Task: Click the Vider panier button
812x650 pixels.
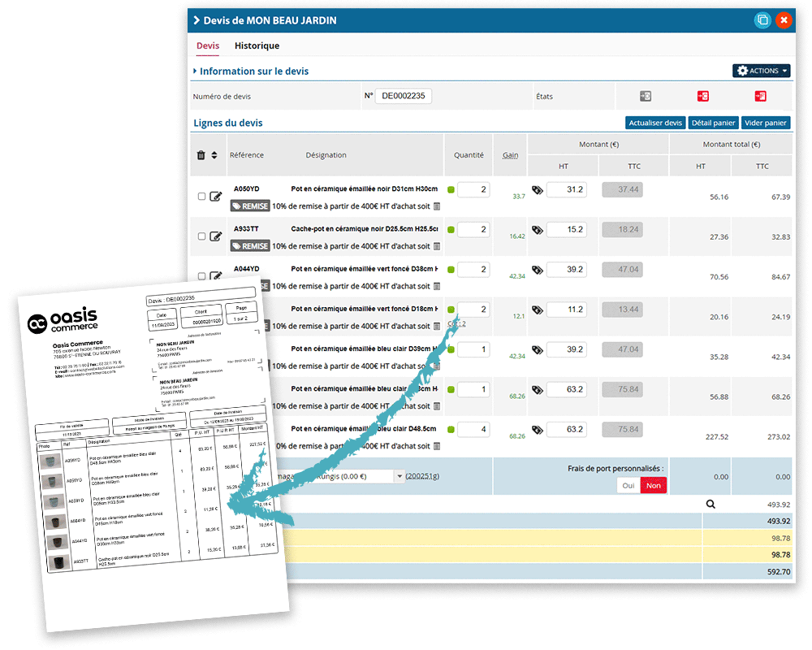Action: point(766,123)
